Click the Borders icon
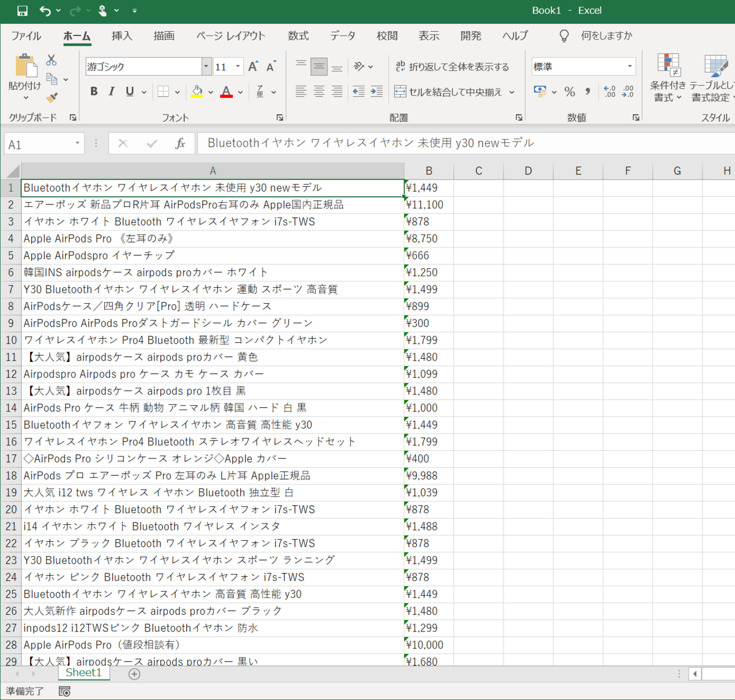The height and width of the screenshot is (700, 735). [163, 92]
